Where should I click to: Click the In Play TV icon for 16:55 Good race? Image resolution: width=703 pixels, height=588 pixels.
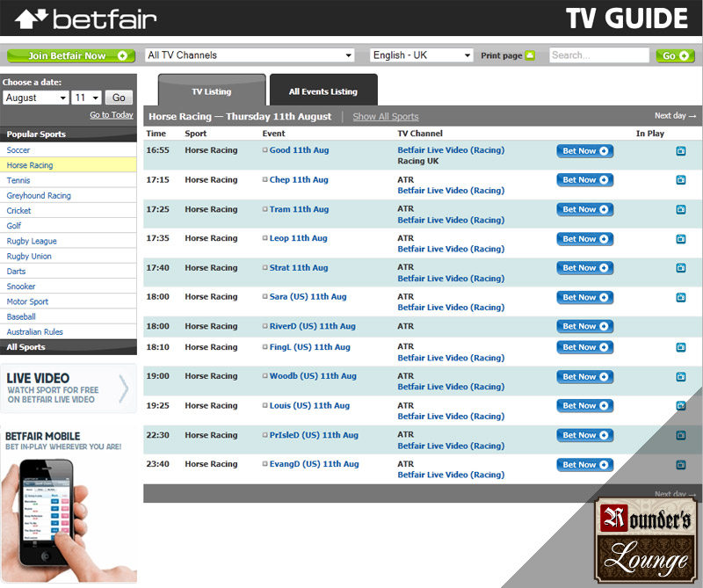click(680, 151)
